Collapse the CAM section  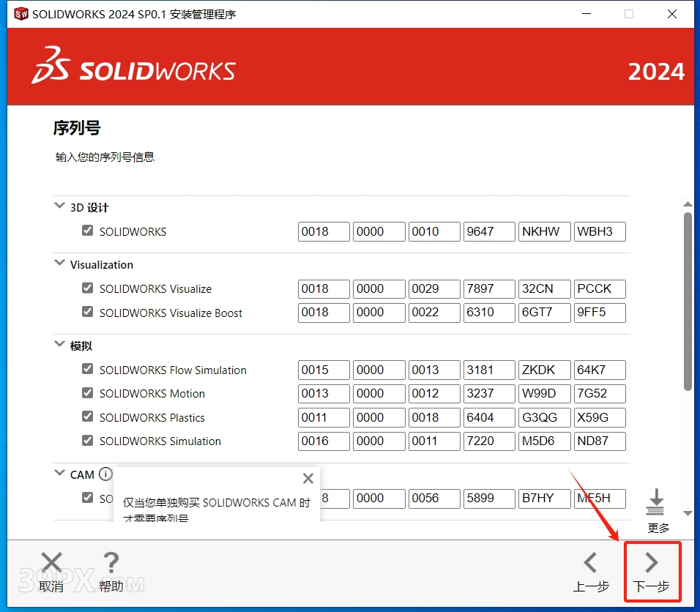coord(60,474)
